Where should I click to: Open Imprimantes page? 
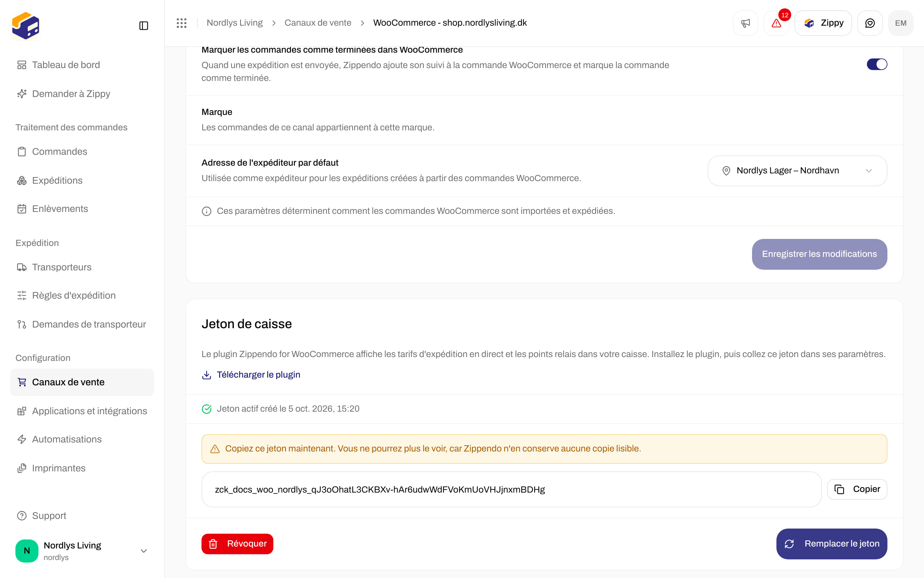[82, 468]
